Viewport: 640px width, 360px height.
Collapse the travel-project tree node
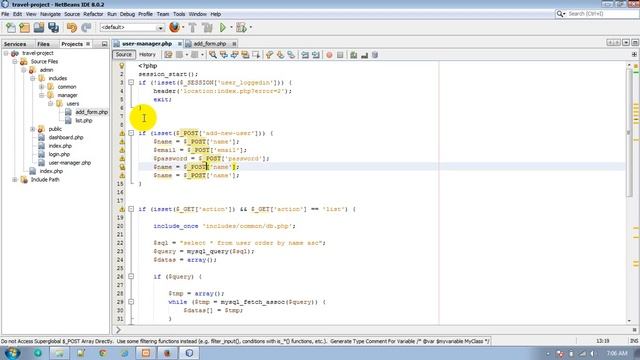[6, 53]
